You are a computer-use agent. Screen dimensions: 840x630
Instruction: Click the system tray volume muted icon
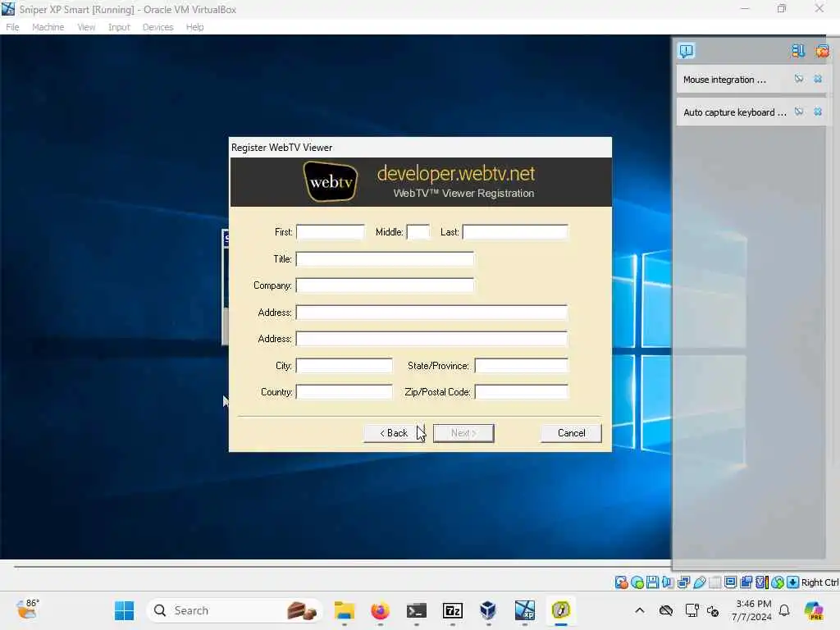[713, 610]
